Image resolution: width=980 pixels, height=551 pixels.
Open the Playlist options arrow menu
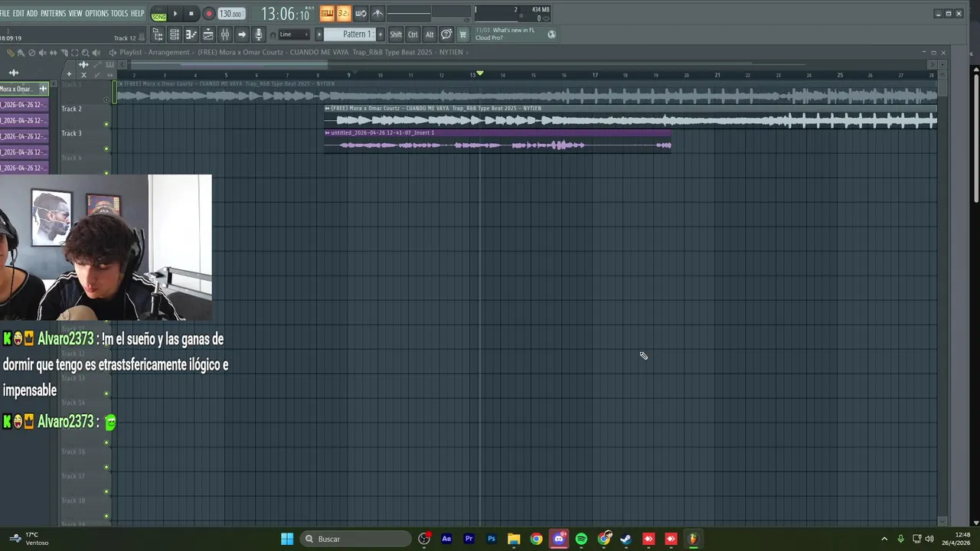click(x=113, y=53)
